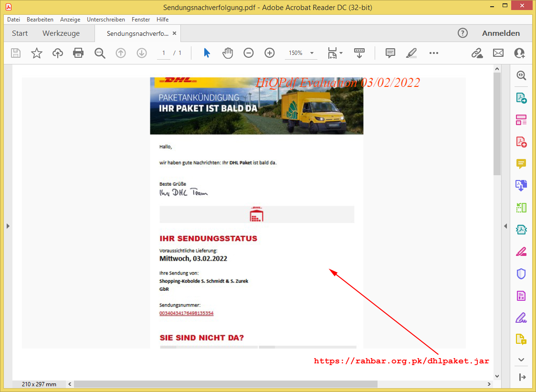Select the Highlight text tool
536x392 pixels.
(411, 53)
